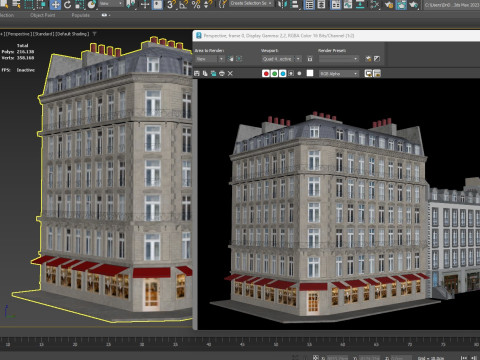
Task: Choose the Select and Scale tool
Action: [x=79, y=5]
